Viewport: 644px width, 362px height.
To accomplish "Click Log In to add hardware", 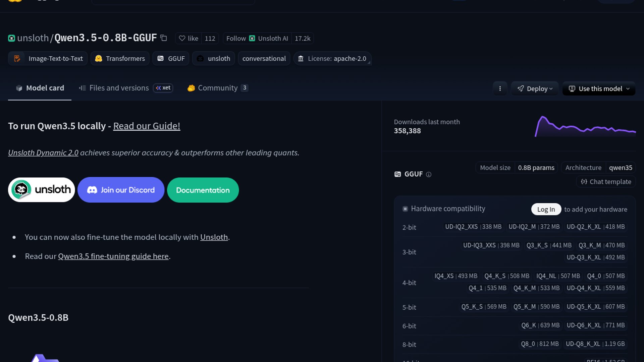I will [x=546, y=209].
